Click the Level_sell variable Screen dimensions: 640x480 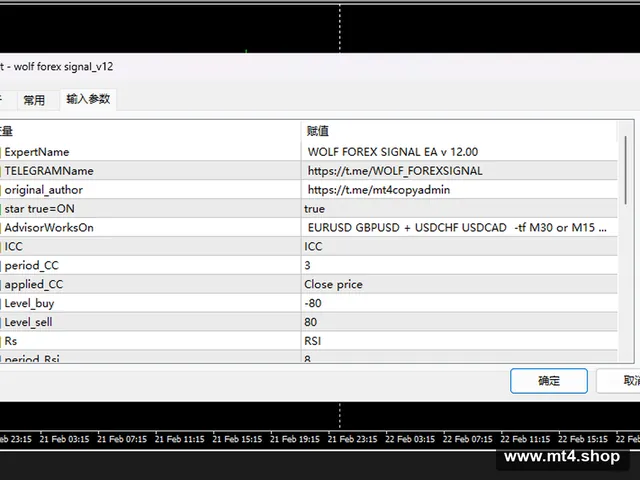point(28,322)
